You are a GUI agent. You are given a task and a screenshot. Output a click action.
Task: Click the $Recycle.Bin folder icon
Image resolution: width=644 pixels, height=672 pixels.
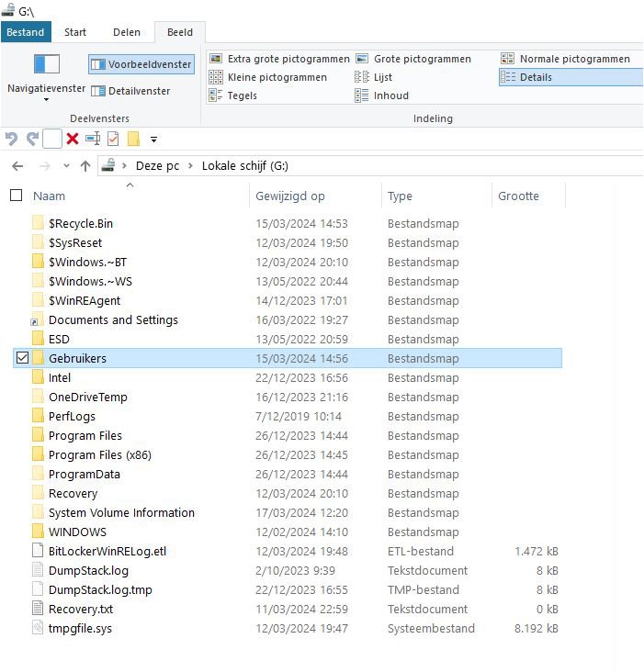tap(38, 223)
